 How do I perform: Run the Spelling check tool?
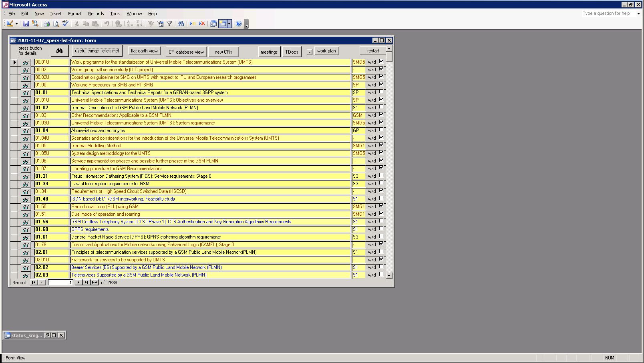65,24
